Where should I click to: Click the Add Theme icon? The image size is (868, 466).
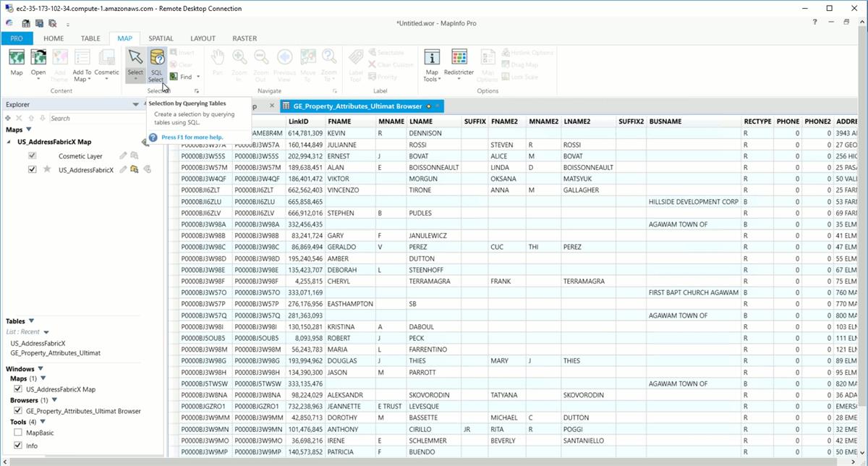click(60, 58)
